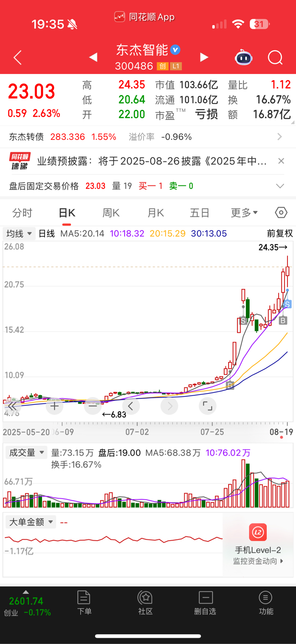The image size is (296, 644).
Task: Open 东杰转债 bond details chevron
Action: 280,137
